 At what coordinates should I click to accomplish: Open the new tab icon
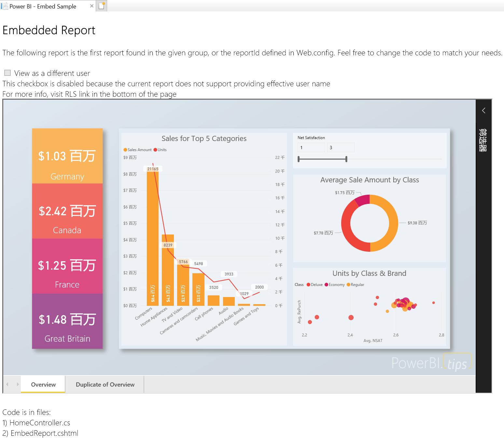pos(102,6)
